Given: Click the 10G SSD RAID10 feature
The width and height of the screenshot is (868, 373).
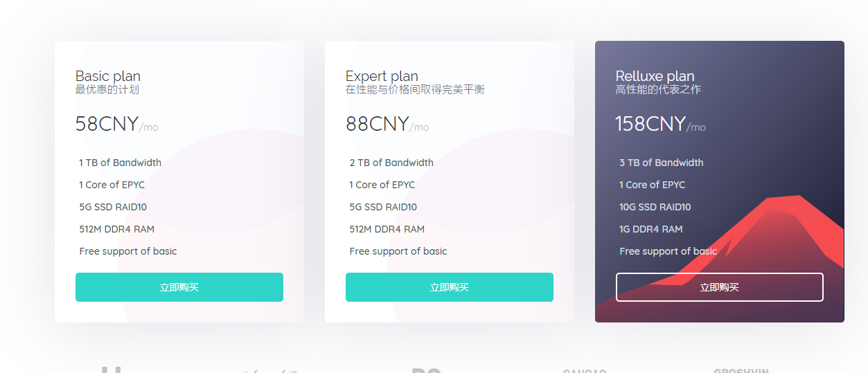Looking at the screenshot, I should 655,207.
